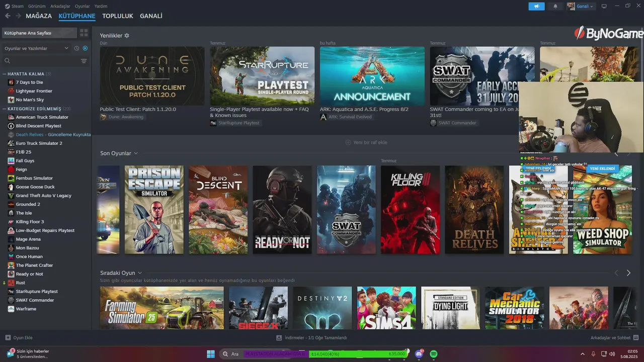This screenshot has width=644, height=362.
Task: Open the notifications bell
Action: click(555, 6)
